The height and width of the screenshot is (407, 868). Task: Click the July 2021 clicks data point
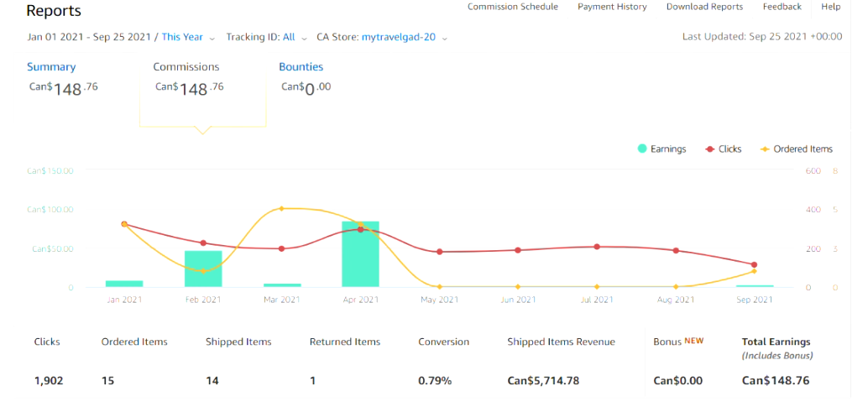(597, 247)
